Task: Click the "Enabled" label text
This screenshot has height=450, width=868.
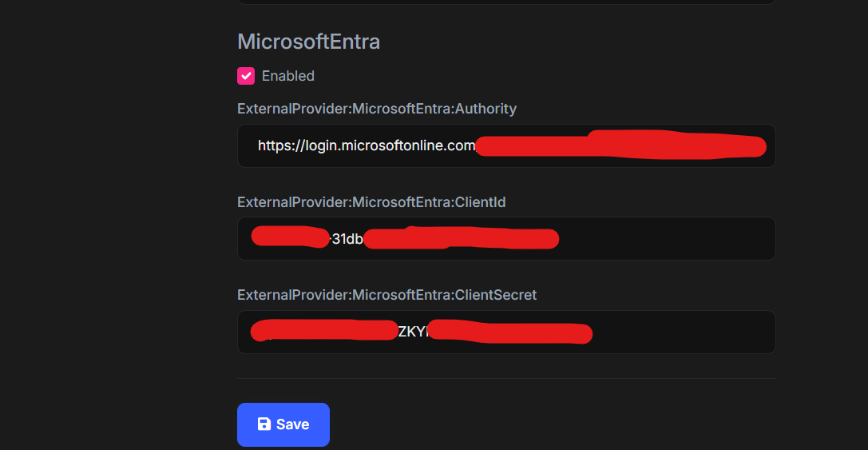Action: coord(288,76)
